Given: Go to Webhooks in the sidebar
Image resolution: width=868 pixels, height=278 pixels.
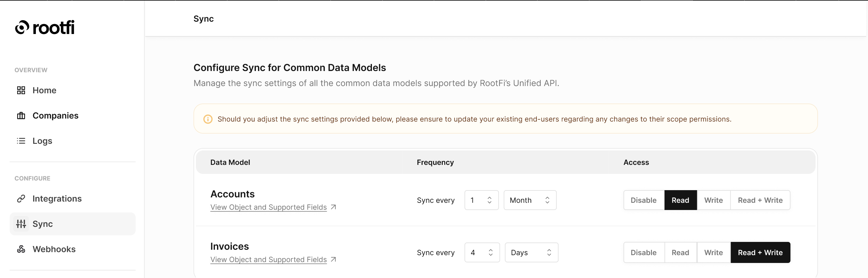Looking at the screenshot, I should (54, 249).
